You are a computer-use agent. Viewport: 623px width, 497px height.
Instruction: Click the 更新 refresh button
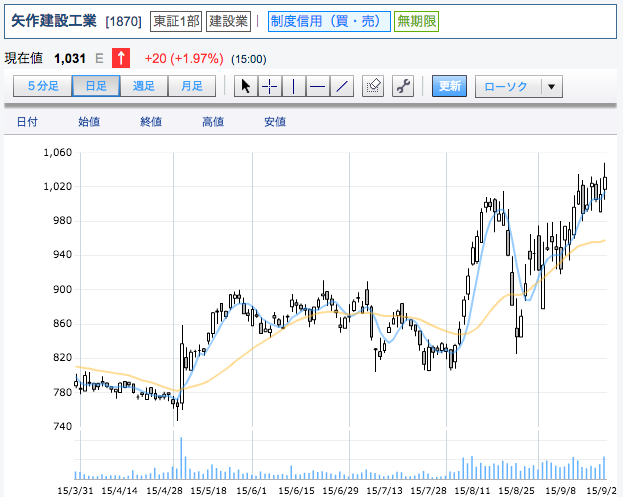(449, 86)
